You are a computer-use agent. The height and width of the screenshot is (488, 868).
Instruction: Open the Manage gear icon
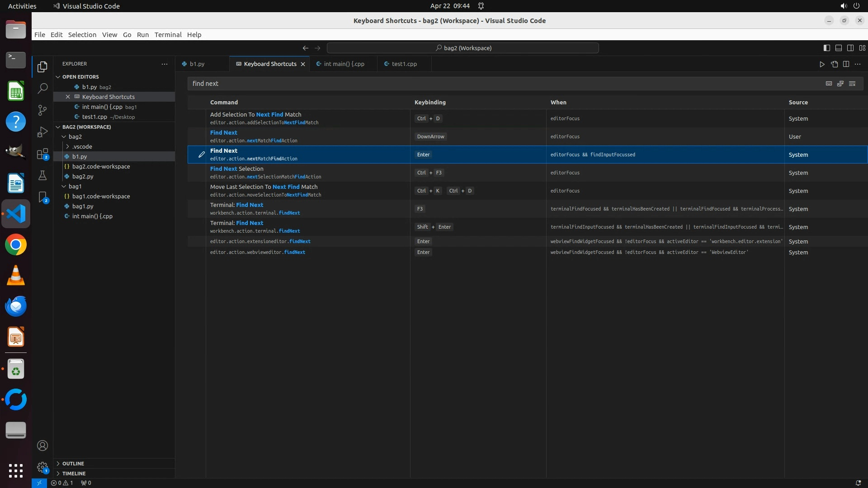coord(42,467)
